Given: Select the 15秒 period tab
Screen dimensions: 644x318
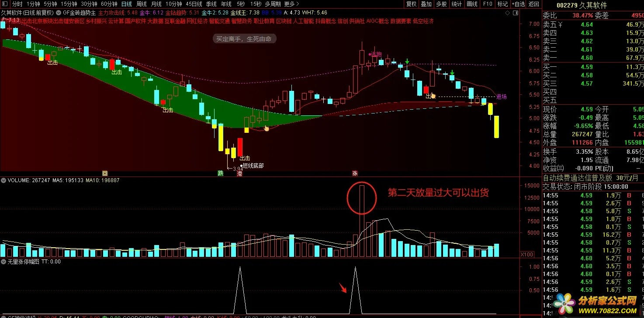Looking at the screenshot, I should coord(256,4).
